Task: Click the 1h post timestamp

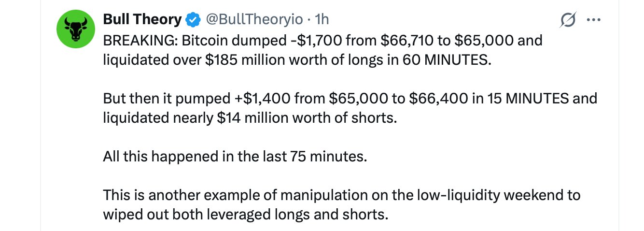Action: click(x=322, y=19)
